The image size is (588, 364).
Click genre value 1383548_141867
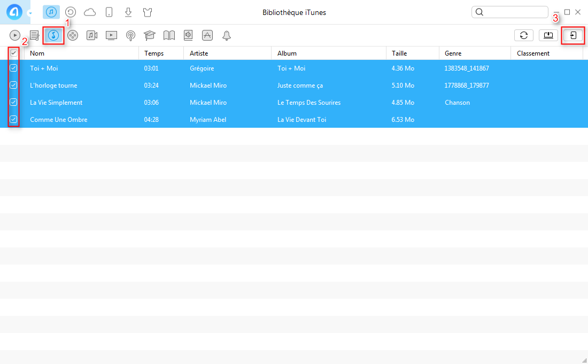[467, 68]
